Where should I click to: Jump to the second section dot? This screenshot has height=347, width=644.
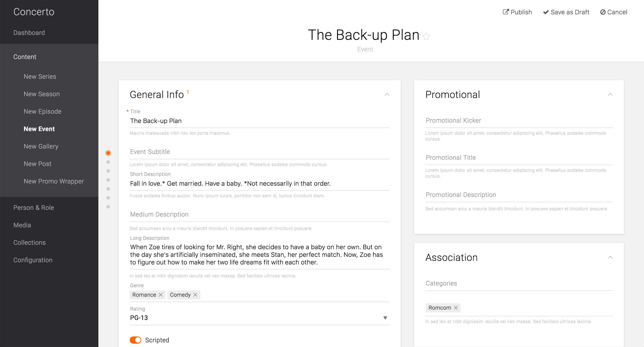(x=108, y=162)
